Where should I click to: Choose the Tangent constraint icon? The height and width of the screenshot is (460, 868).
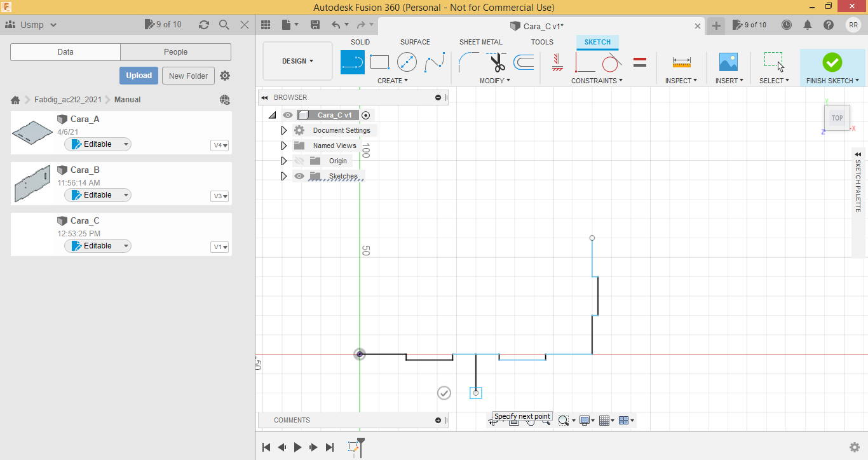click(x=611, y=62)
